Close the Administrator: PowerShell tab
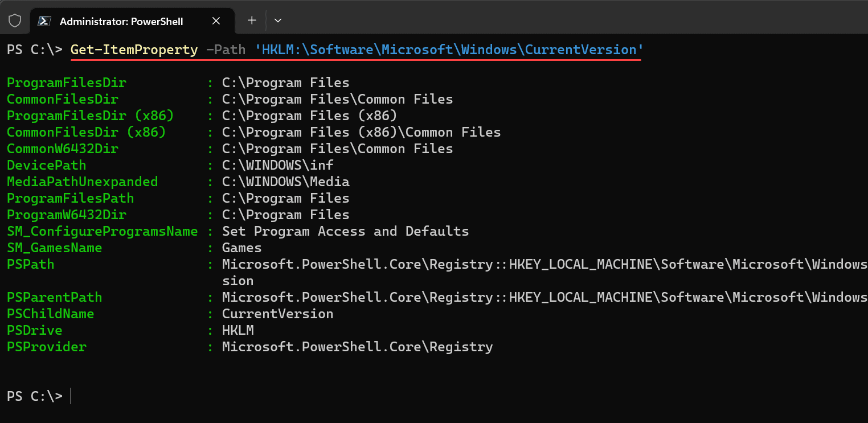The height and width of the screenshot is (423, 868). 216,21
